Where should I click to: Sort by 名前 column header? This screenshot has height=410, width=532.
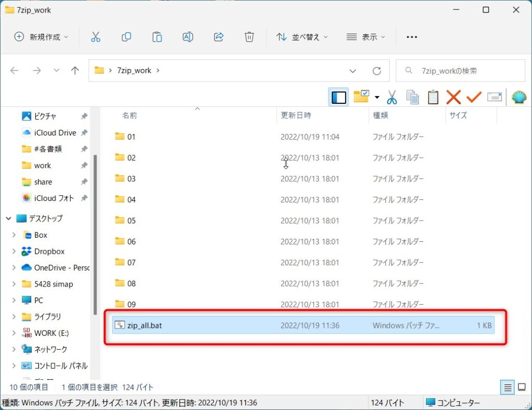coord(129,116)
